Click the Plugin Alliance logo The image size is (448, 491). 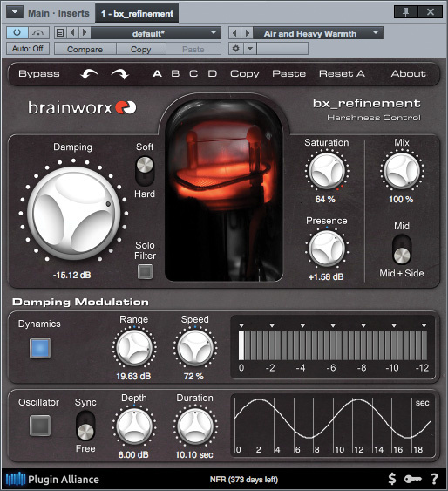coord(52,479)
